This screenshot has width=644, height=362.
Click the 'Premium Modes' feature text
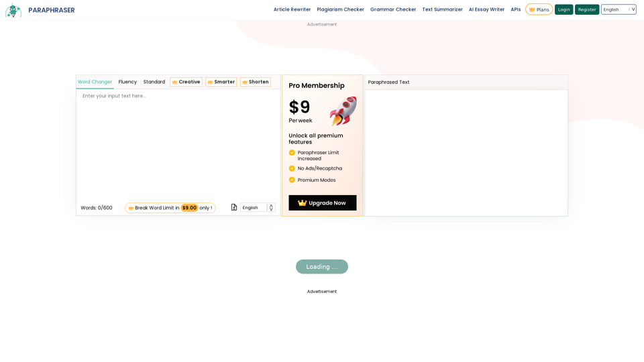(316, 180)
